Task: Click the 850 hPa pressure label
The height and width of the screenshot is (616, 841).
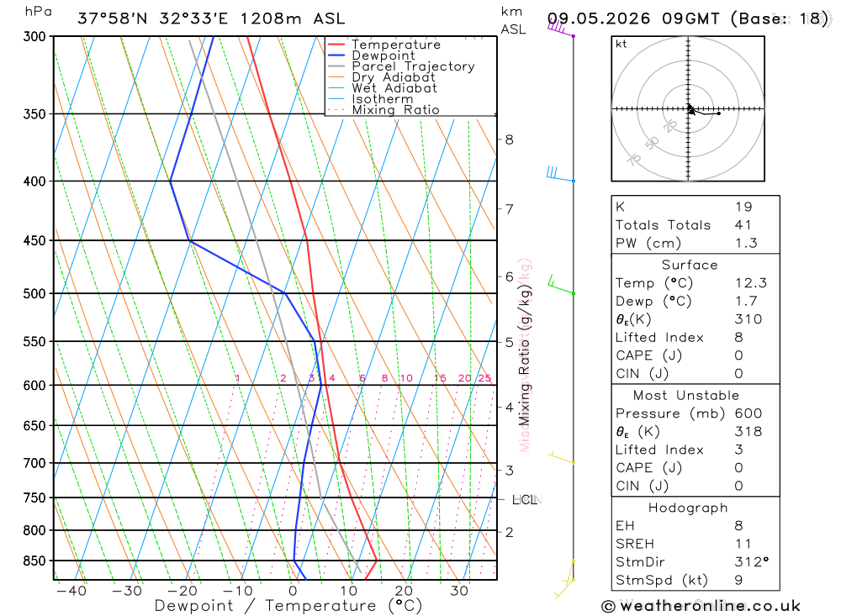Action: coord(34,561)
